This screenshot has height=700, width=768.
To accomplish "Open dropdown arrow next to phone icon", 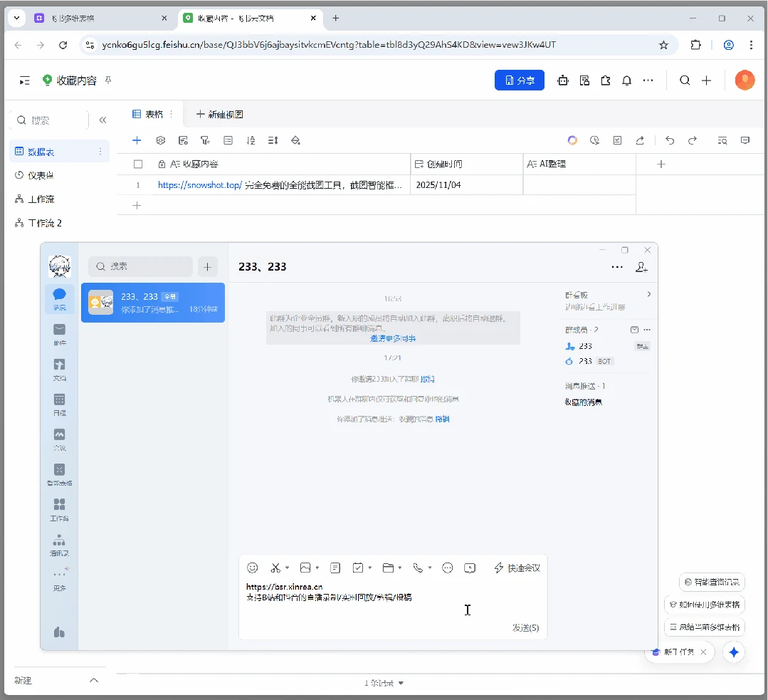I will [x=429, y=568].
